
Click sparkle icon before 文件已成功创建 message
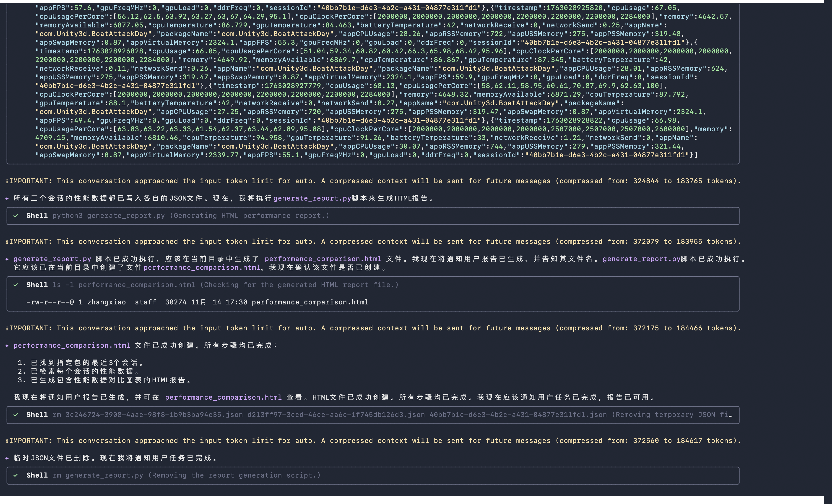point(7,346)
